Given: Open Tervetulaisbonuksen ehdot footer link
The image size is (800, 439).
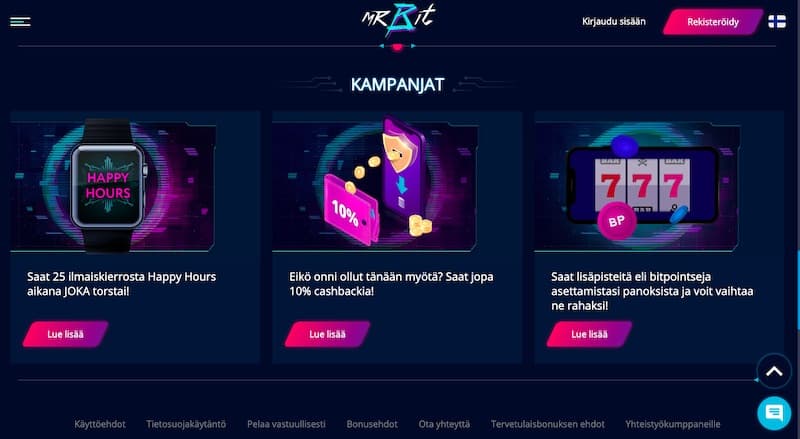Looking at the screenshot, I should tap(547, 424).
